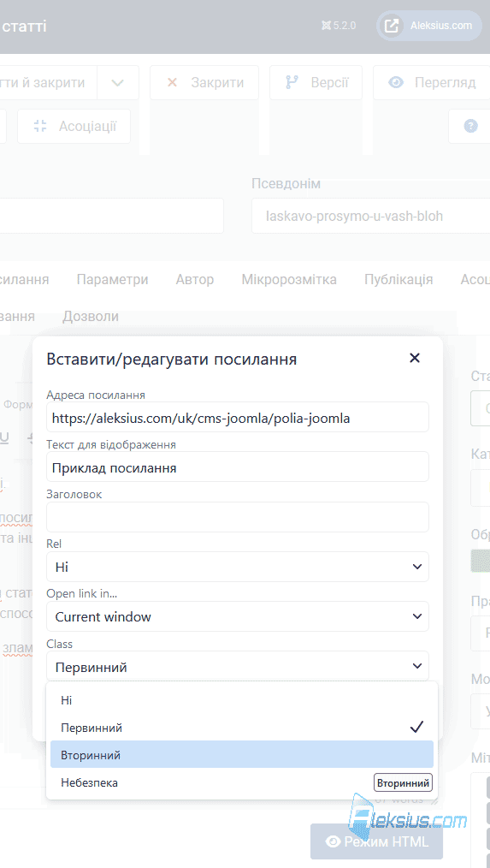
Task: Open the Open link in dropdown
Action: point(237,616)
